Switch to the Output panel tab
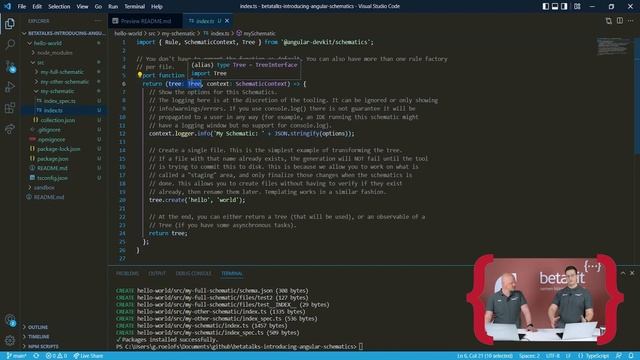The height and width of the screenshot is (360, 640). pyautogui.click(x=157, y=273)
